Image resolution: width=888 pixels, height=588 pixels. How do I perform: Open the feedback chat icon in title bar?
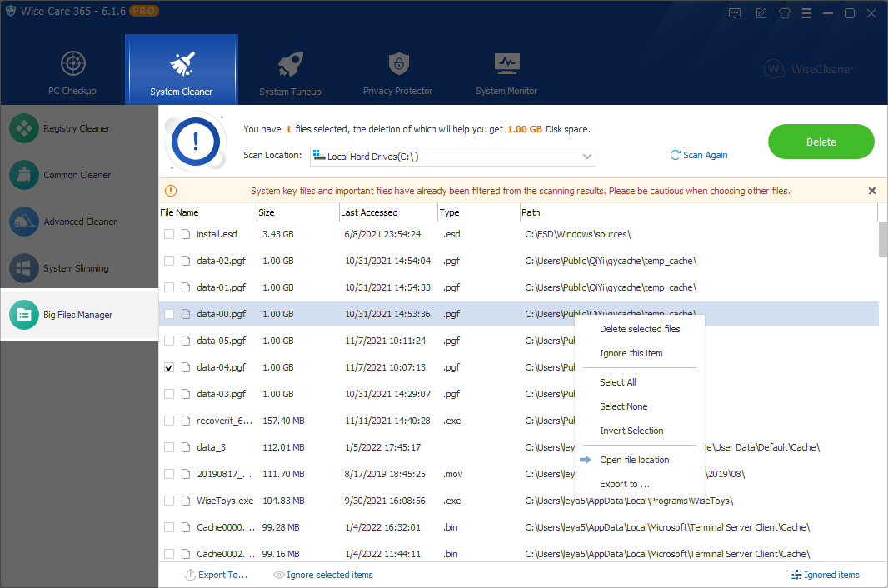click(x=735, y=13)
